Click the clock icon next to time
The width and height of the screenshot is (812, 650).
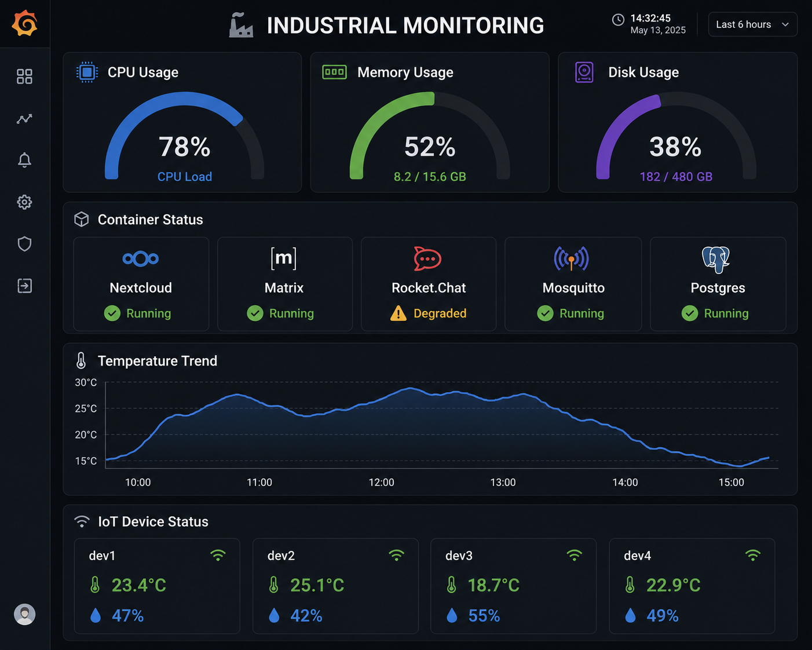coord(618,20)
